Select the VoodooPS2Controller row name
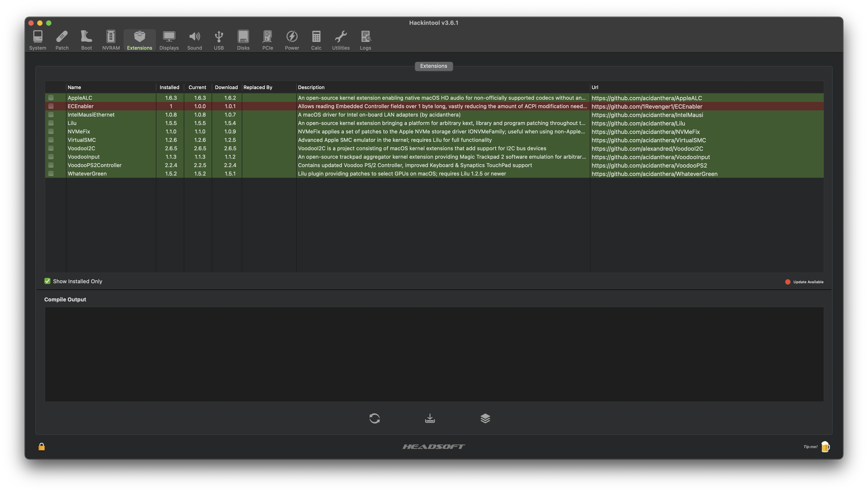This screenshot has height=492, width=868. pos(94,165)
